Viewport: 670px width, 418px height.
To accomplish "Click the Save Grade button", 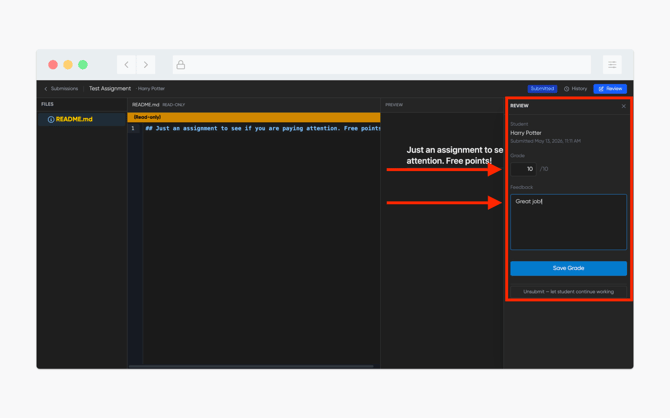I will coord(568,268).
